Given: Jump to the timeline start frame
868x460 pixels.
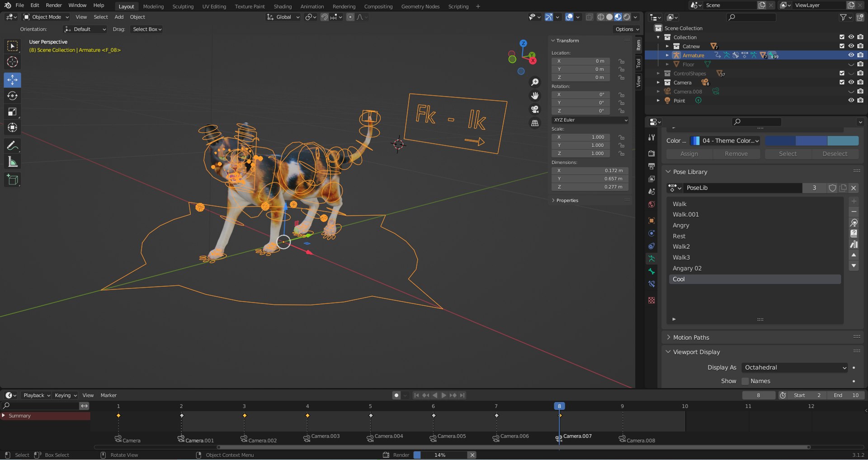Looking at the screenshot, I should pyautogui.click(x=416, y=395).
